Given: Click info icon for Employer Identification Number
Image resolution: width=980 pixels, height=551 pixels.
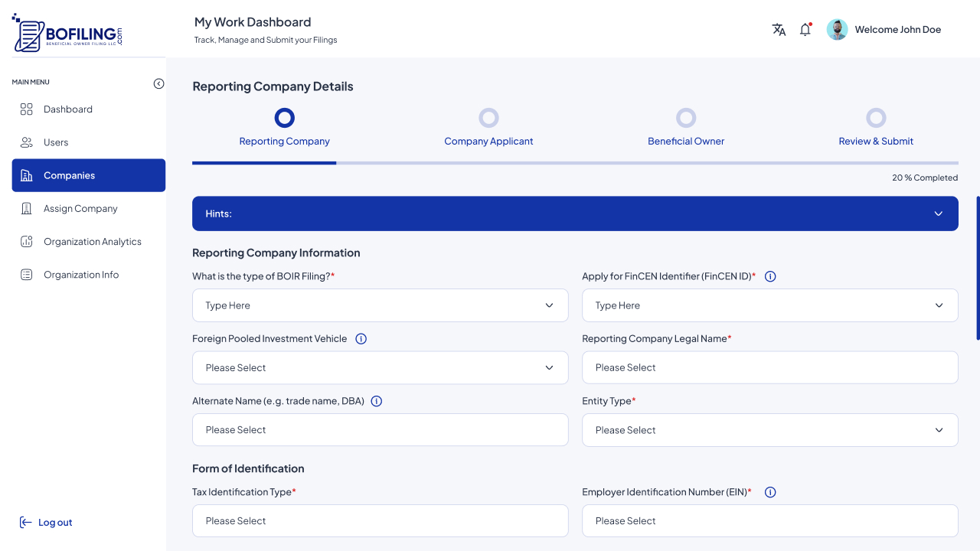Looking at the screenshot, I should point(770,492).
